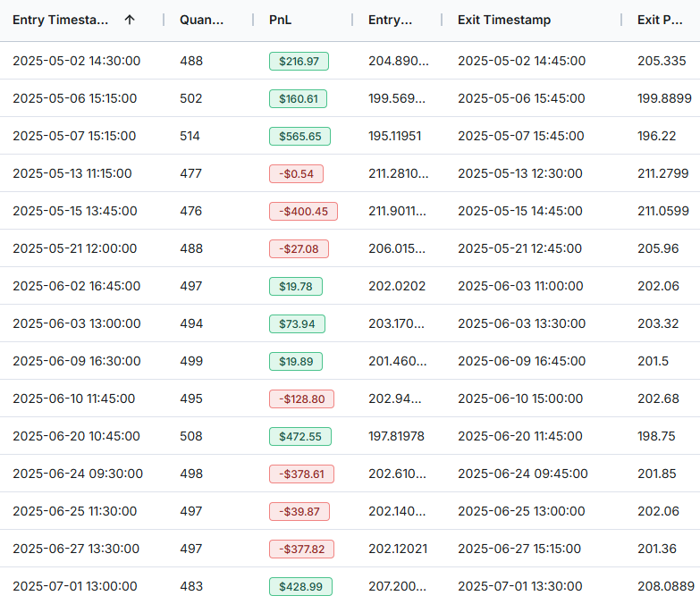Click entry timestamp 2025-06-10 11:45:00

pyautogui.click(x=73, y=398)
